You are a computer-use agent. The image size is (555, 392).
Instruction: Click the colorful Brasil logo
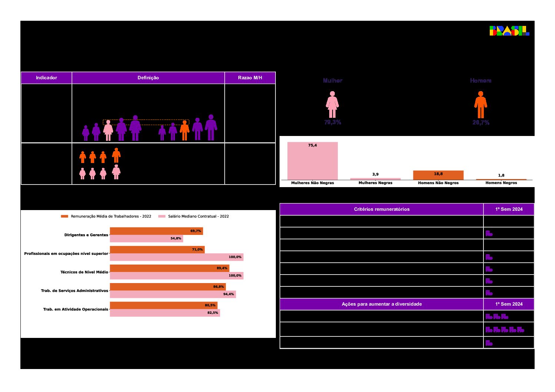pyautogui.click(x=509, y=31)
